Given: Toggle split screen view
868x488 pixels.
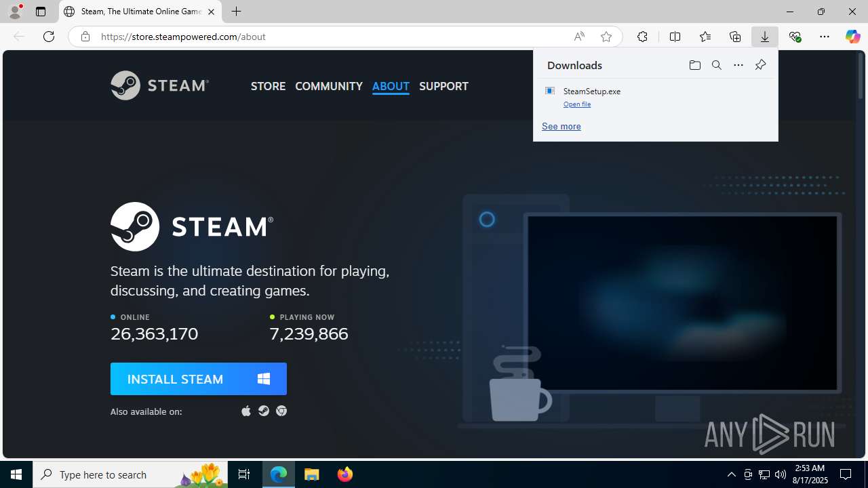Looking at the screenshot, I should point(675,37).
